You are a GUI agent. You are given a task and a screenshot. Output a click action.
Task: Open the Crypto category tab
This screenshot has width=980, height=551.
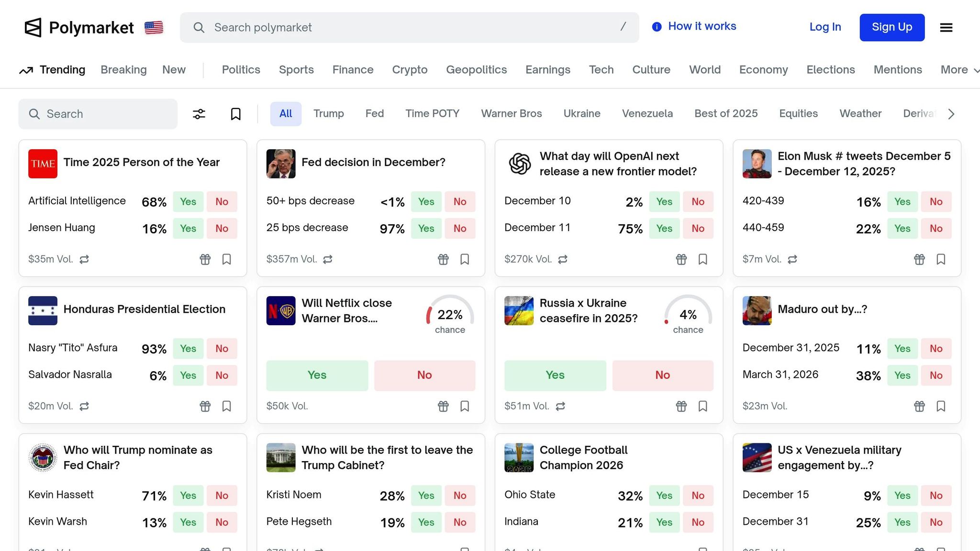[410, 70]
